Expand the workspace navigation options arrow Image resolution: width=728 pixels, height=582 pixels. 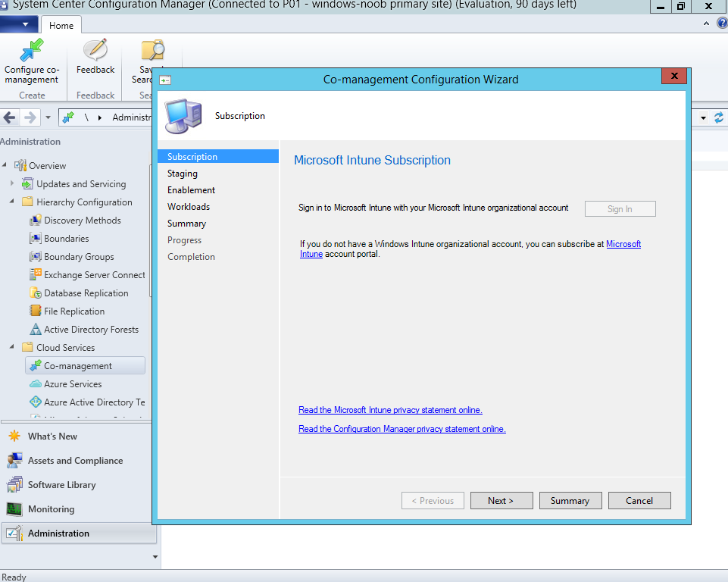[155, 557]
